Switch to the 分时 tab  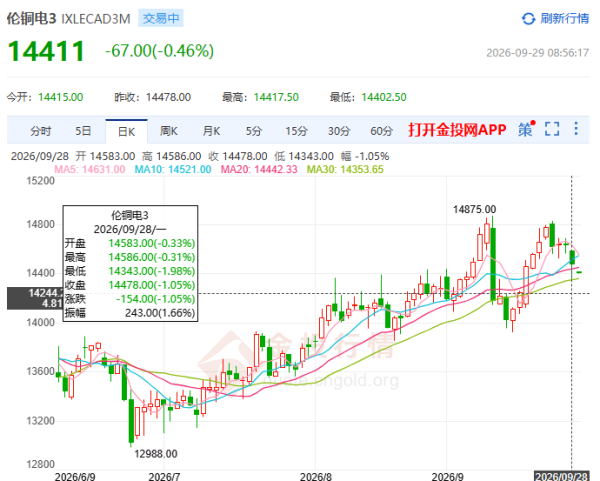pyautogui.click(x=41, y=131)
